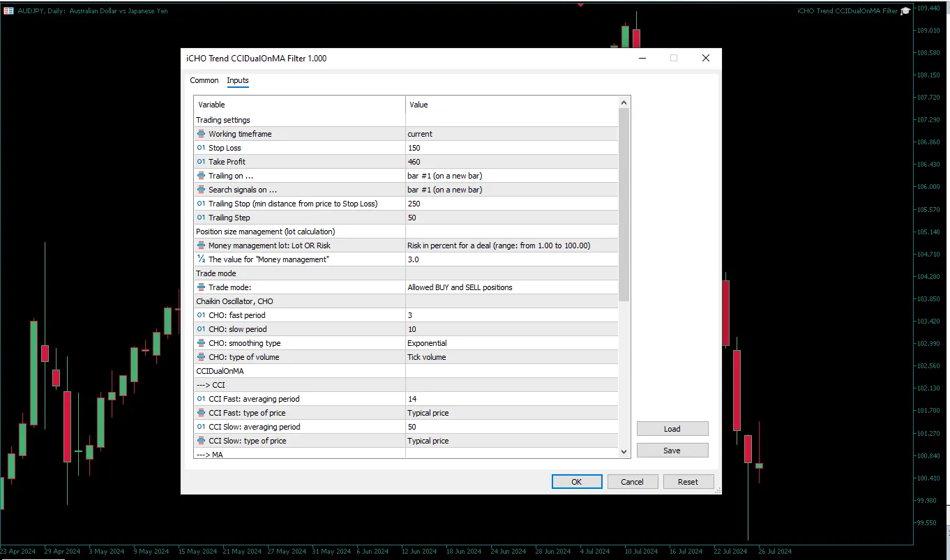950x560 pixels.
Task: Click the expert advisor hat icon on chart
Action: pos(905,11)
